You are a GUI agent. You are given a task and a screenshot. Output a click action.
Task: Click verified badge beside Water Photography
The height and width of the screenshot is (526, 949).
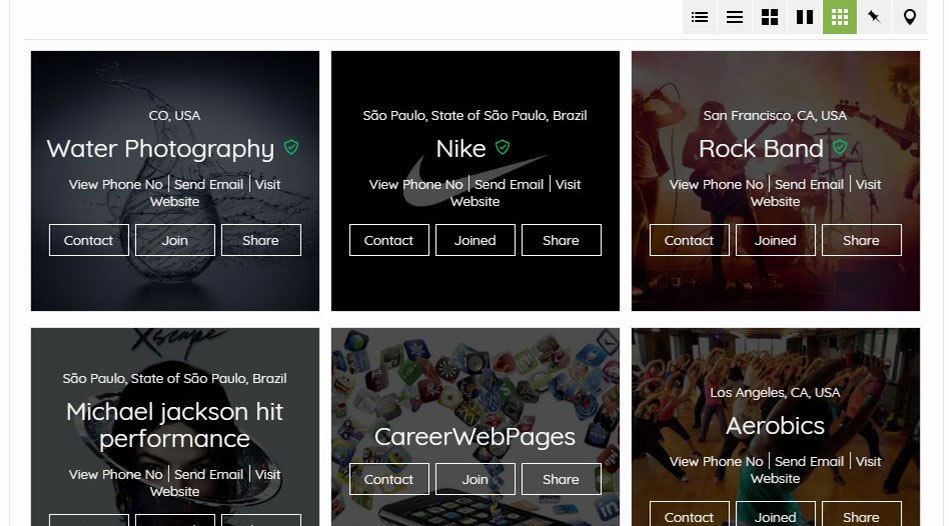tap(291, 148)
